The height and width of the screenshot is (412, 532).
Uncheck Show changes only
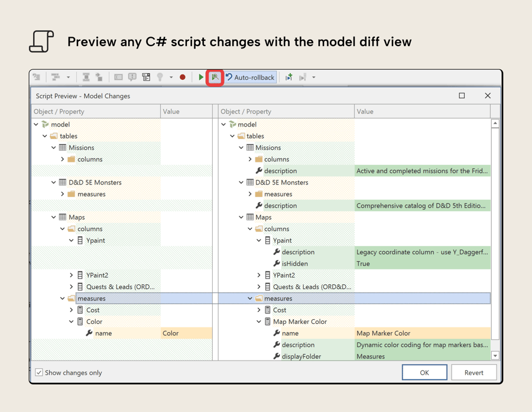(39, 372)
